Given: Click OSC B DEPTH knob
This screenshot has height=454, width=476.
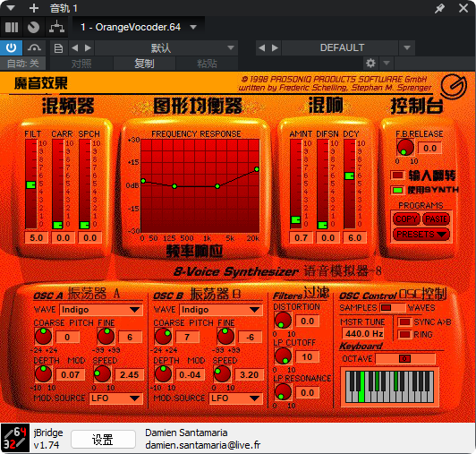Looking at the screenshot, I should click(164, 374).
